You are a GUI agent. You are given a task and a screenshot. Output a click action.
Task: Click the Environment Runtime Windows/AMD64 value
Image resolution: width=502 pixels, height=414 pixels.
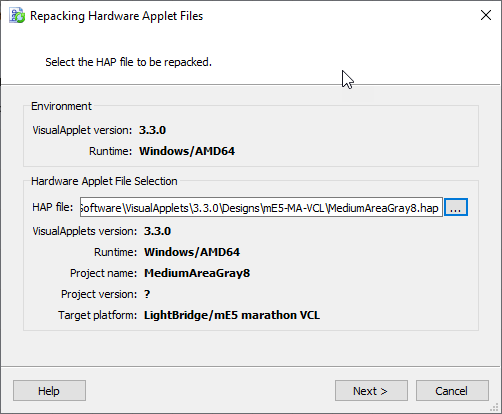[187, 151]
